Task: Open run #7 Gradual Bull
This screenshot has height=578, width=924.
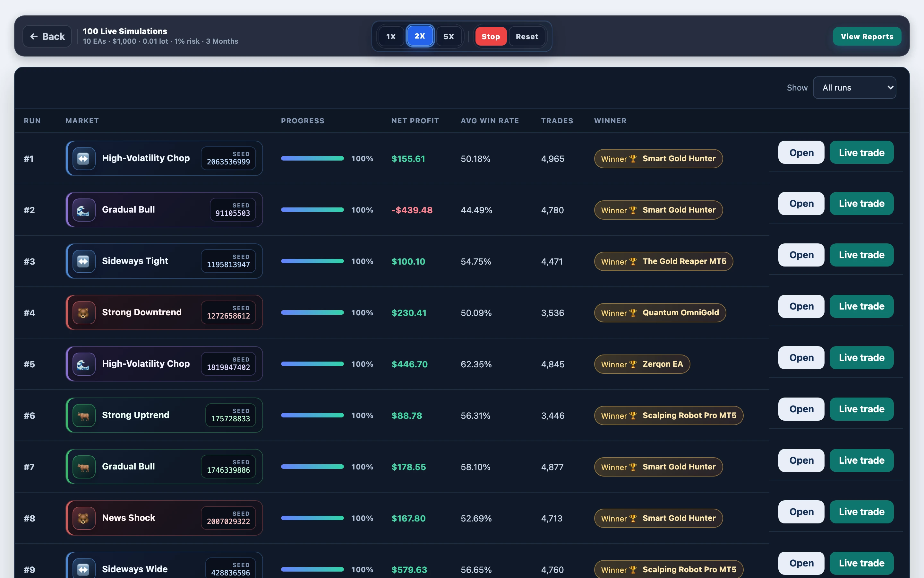Action: pos(801,461)
